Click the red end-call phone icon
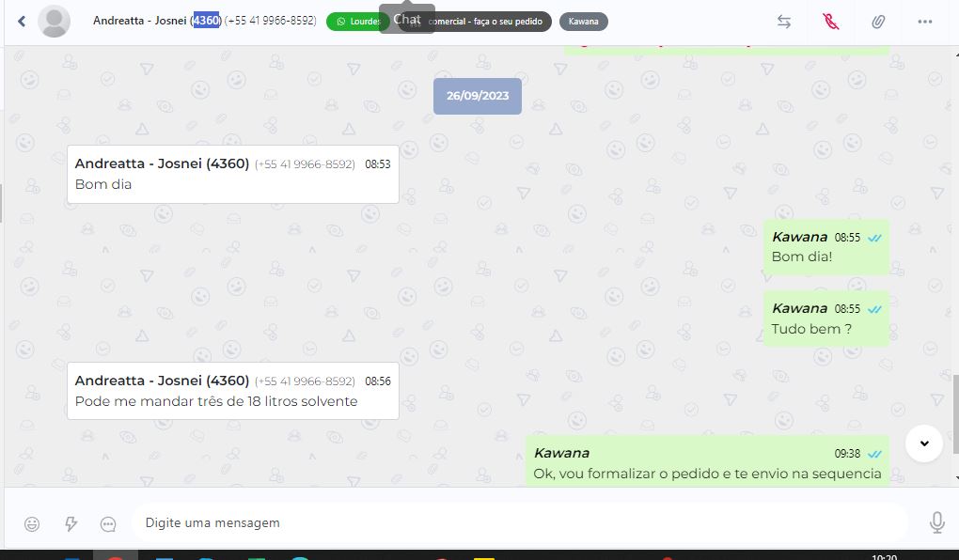The width and height of the screenshot is (959, 560). click(830, 21)
